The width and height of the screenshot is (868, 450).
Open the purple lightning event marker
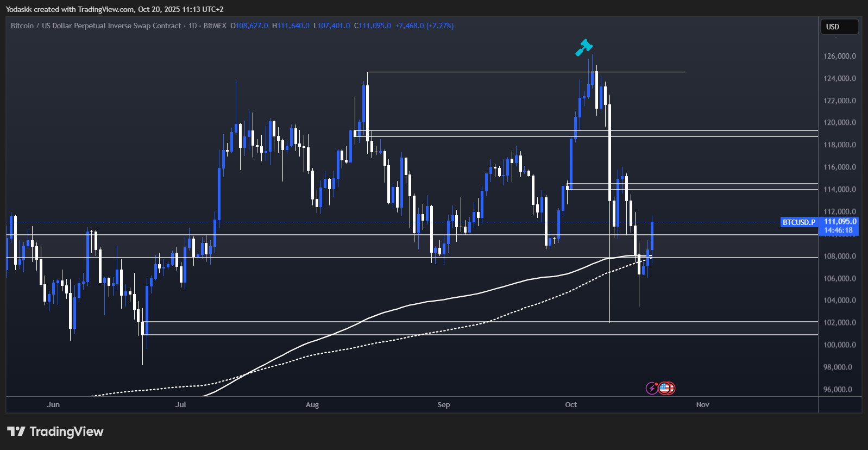tap(651, 388)
